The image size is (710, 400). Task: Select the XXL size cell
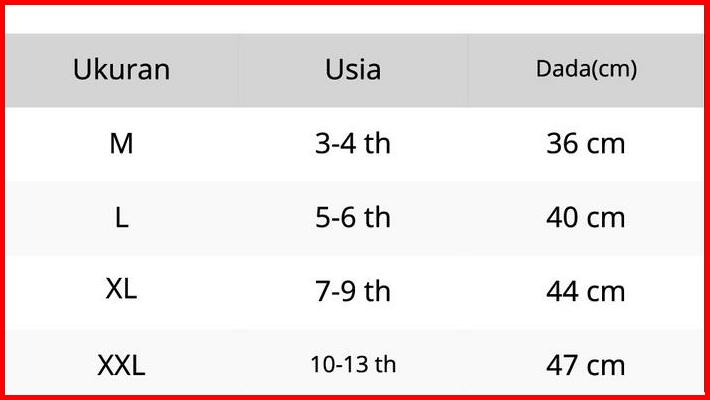click(x=121, y=365)
